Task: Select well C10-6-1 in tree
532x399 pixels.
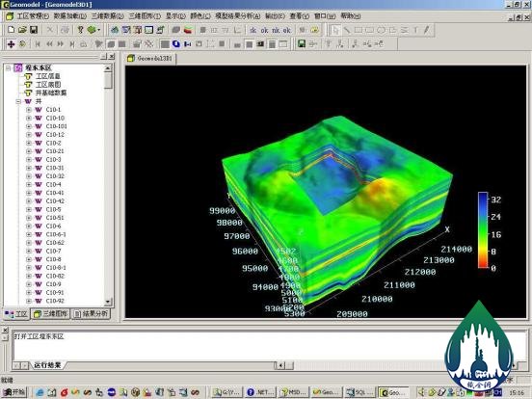Action: click(x=56, y=234)
